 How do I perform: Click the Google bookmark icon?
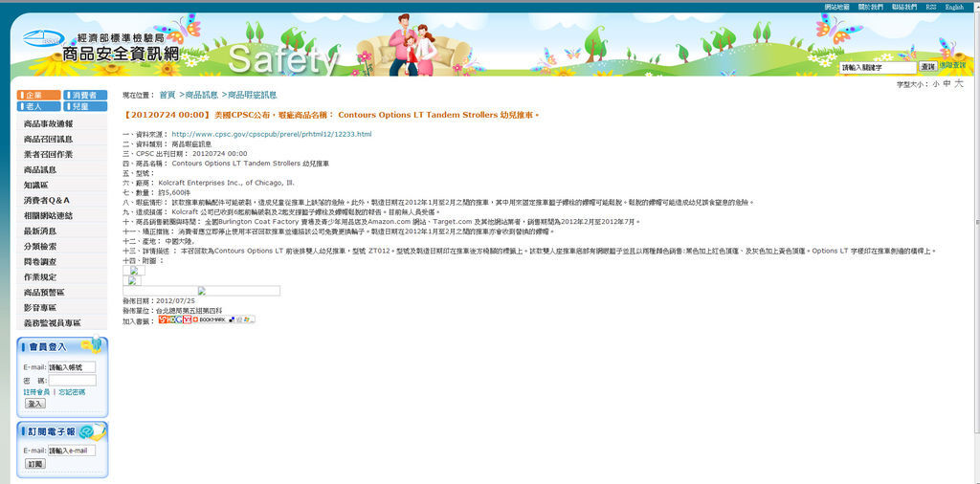(179, 319)
